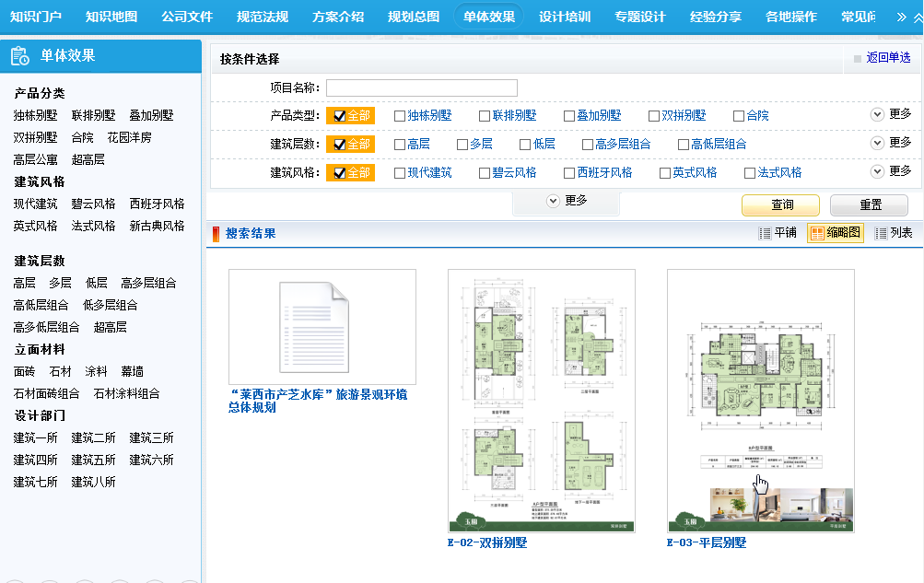
Task: Check the 独栋别墅 product type checkbox
Action: click(x=400, y=116)
